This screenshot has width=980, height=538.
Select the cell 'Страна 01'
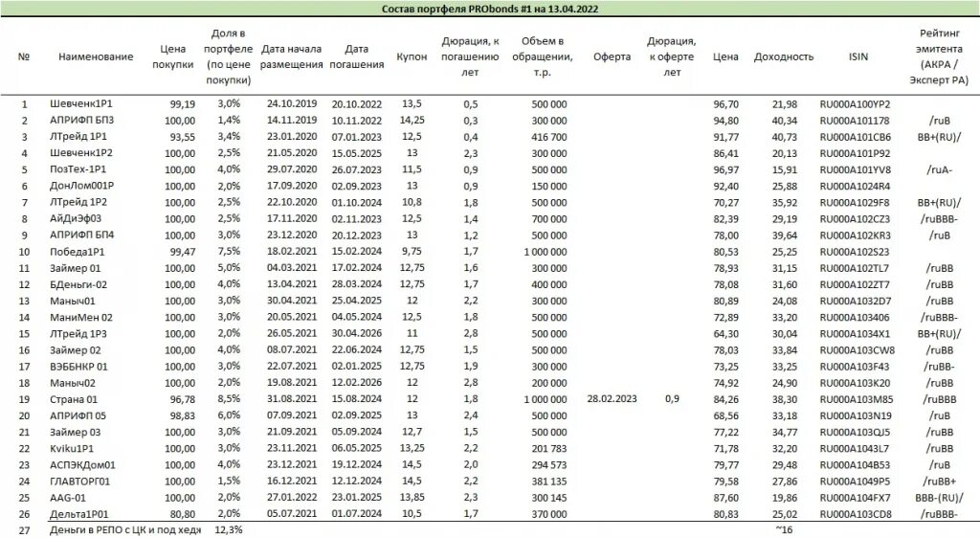coord(74,399)
